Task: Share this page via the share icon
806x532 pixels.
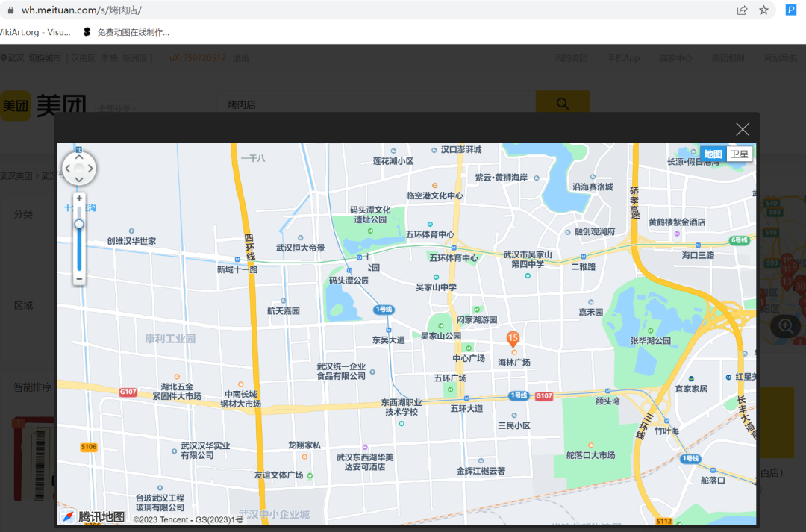Action: [742, 10]
